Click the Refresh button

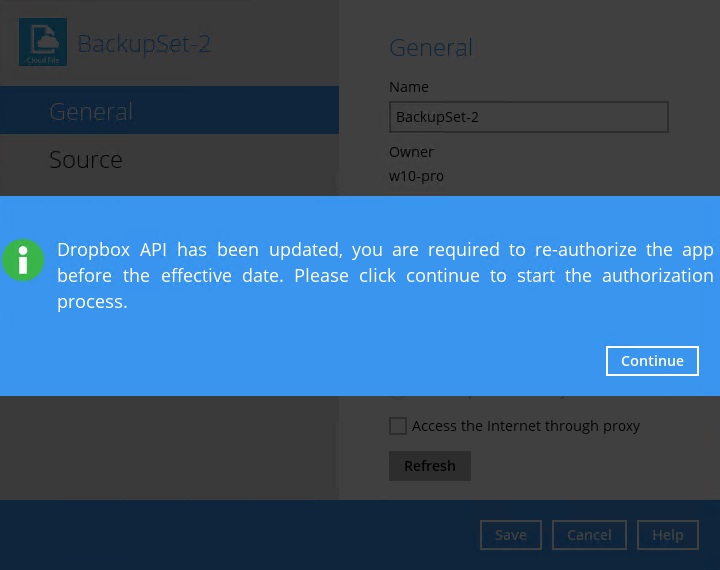430,466
